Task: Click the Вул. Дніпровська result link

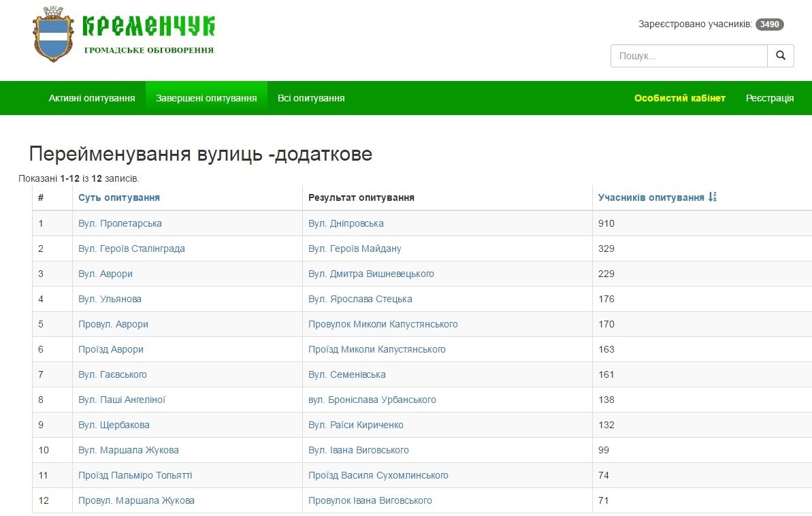Action: [x=346, y=223]
